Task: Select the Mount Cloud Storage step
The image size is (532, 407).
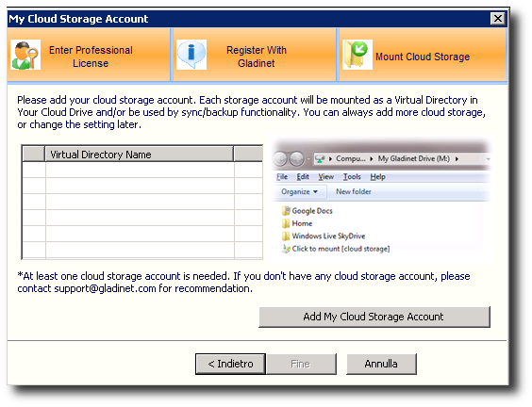Action: [x=423, y=56]
